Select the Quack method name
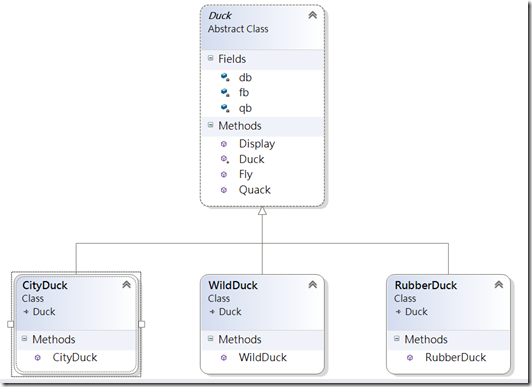The height and width of the screenshot is (387, 532). pyautogui.click(x=255, y=190)
